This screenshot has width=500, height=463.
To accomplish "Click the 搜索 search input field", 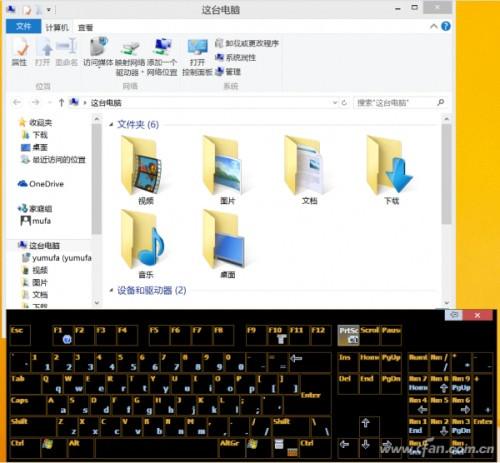I will tap(395, 103).
